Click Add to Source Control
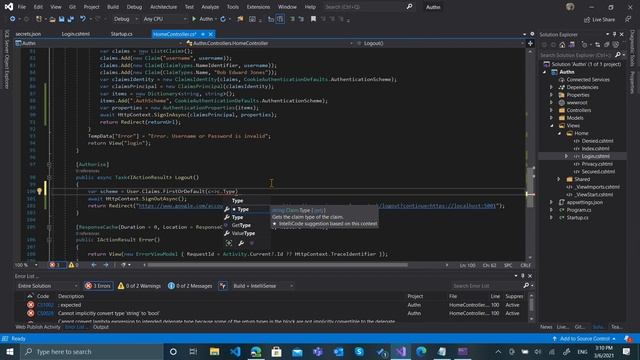Viewport: 640px width, 360px height. [x=584, y=339]
